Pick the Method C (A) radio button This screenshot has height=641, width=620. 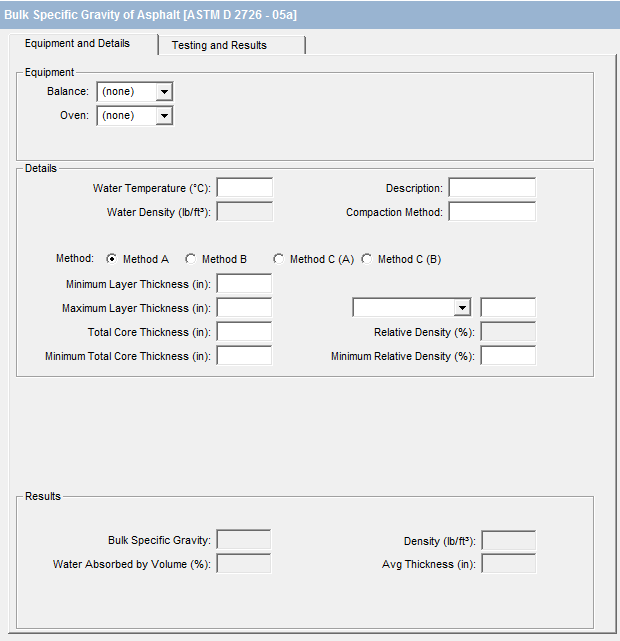point(279,259)
